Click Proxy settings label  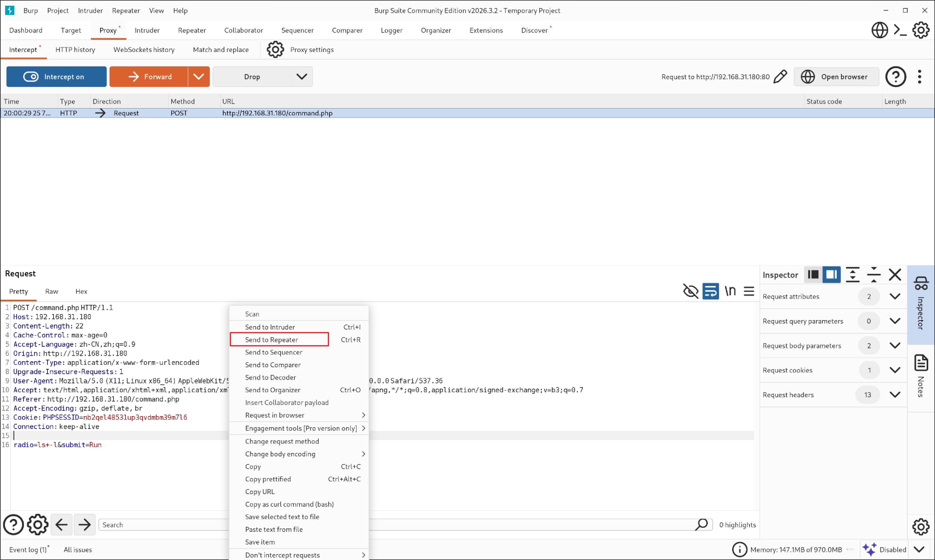(x=312, y=49)
